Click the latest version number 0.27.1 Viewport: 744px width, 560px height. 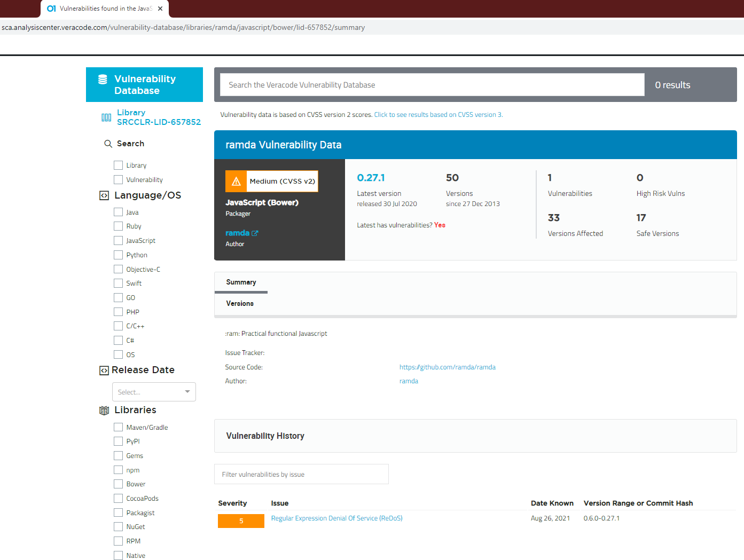tap(371, 178)
